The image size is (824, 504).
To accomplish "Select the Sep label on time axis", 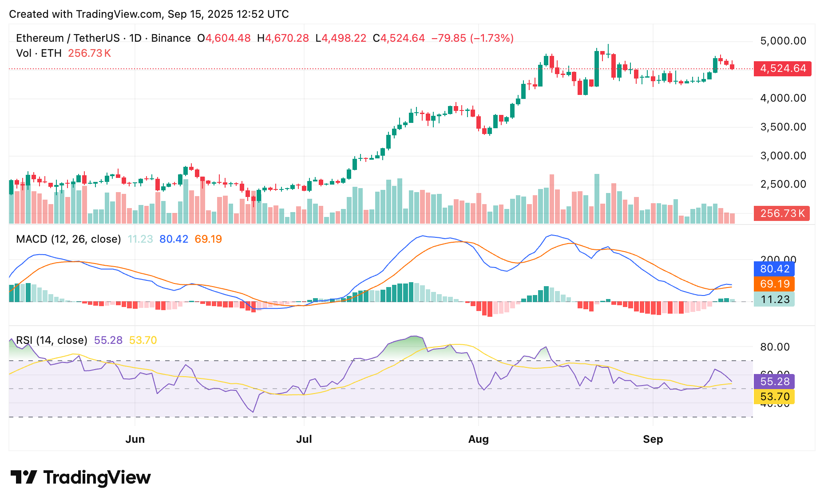I will [x=653, y=439].
